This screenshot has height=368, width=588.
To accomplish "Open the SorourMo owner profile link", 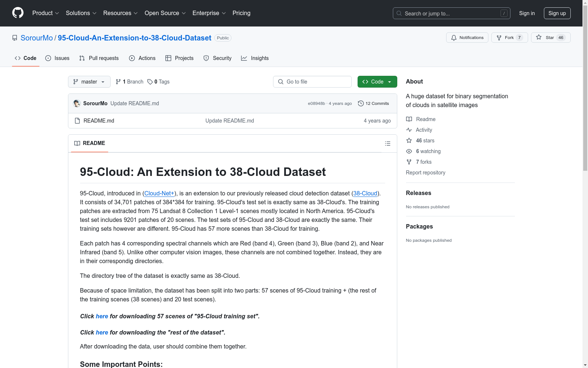I will coord(37,38).
